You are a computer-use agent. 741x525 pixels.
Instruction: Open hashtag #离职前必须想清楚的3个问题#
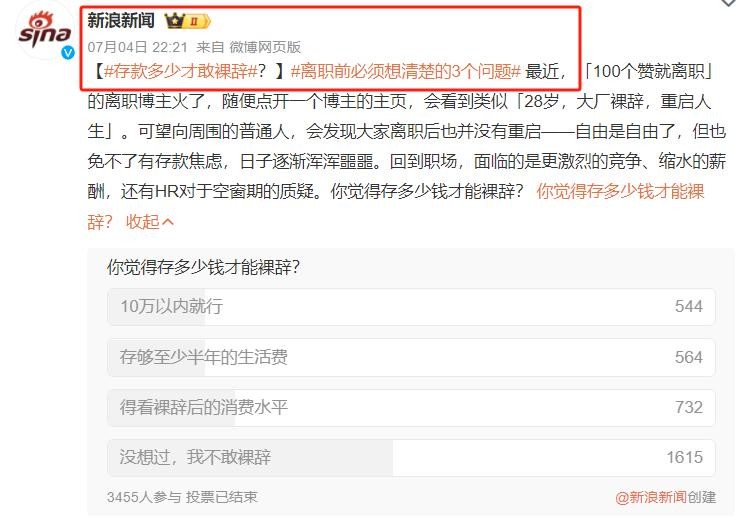(405, 71)
